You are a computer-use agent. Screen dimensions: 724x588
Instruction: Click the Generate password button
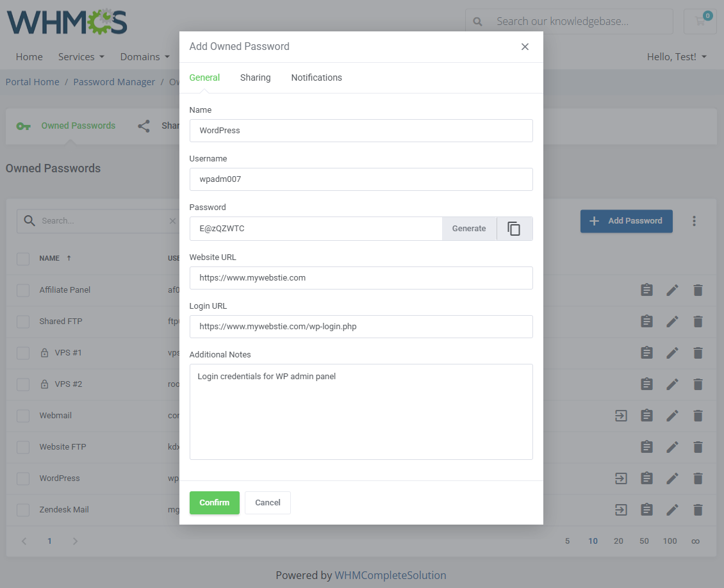pos(469,229)
